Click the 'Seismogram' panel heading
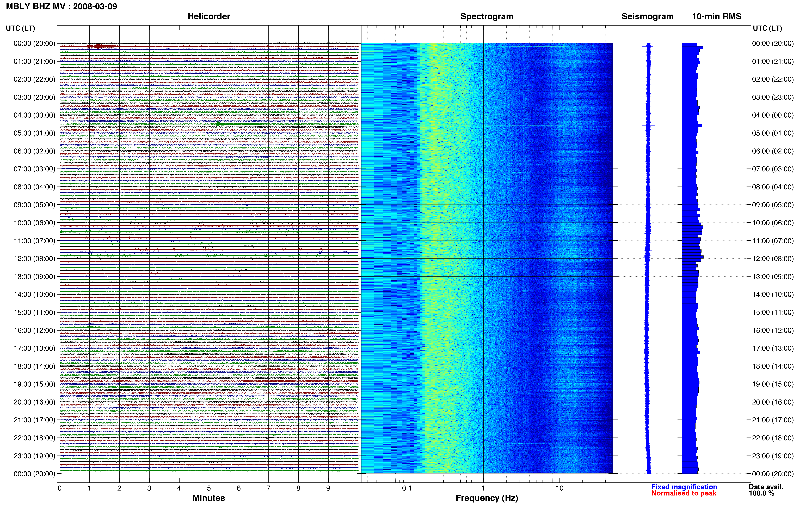 click(x=648, y=16)
